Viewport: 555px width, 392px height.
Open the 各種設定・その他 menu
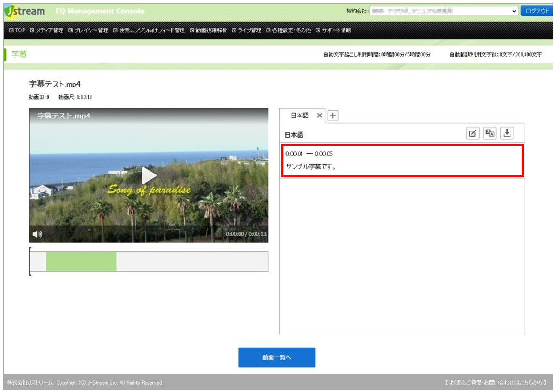click(x=289, y=30)
